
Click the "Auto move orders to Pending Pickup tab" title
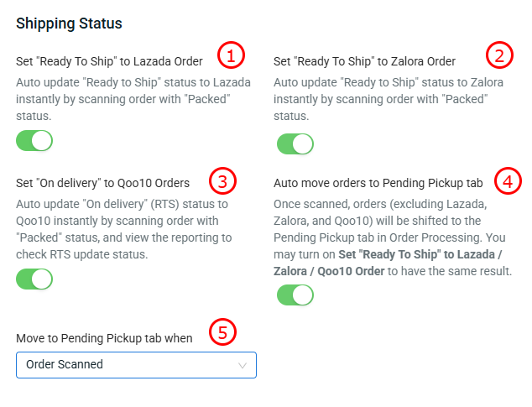coord(379,182)
